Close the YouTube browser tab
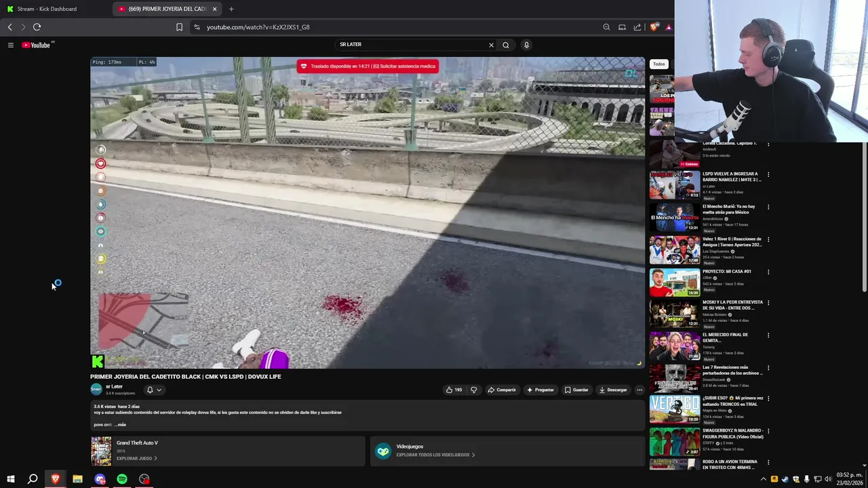 click(x=215, y=9)
